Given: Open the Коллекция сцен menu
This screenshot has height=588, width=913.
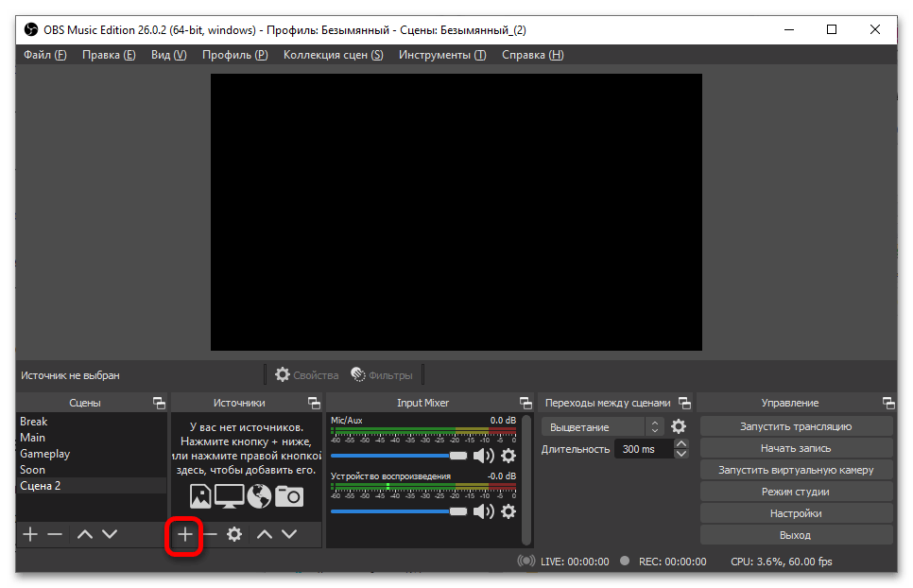Looking at the screenshot, I should [x=333, y=55].
